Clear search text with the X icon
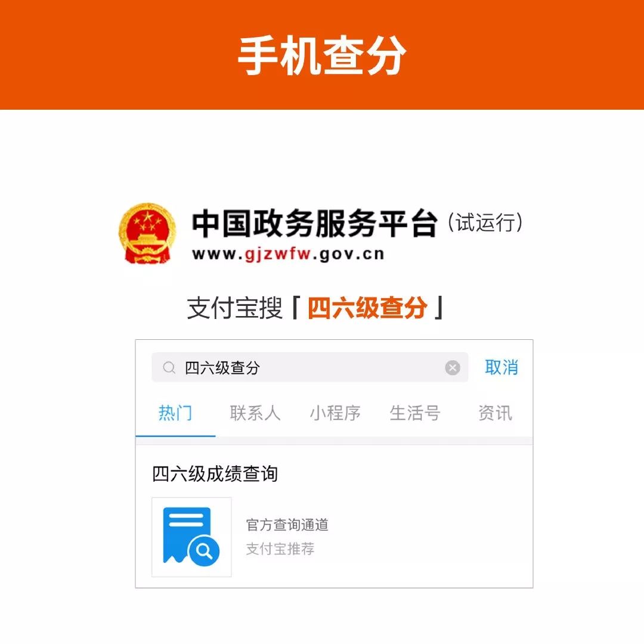 click(x=453, y=367)
